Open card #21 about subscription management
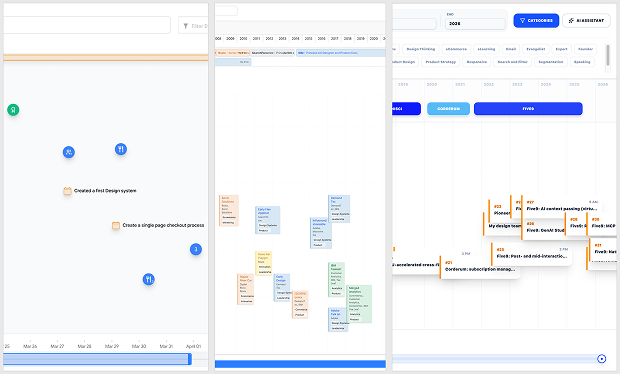 (480, 266)
